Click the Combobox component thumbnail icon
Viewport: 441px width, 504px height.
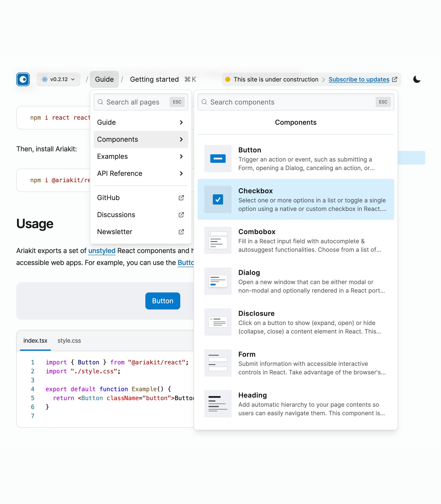tap(218, 240)
